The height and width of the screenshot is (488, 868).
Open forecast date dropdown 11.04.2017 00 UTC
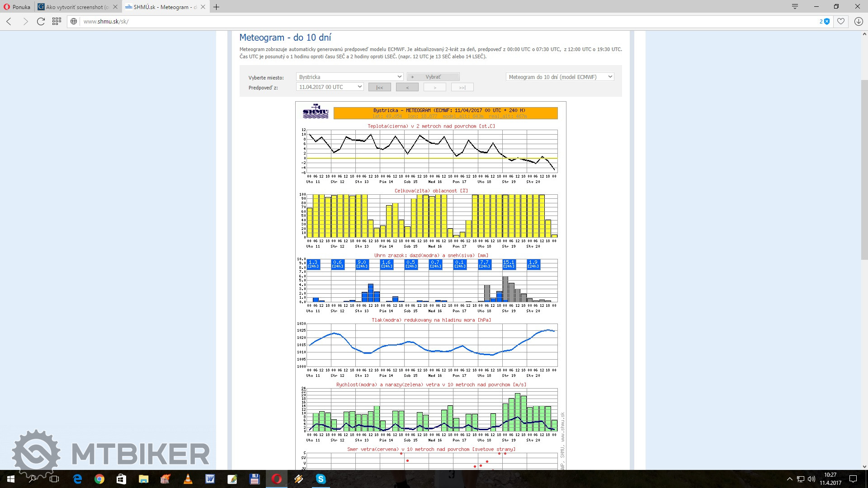click(x=330, y=87)
